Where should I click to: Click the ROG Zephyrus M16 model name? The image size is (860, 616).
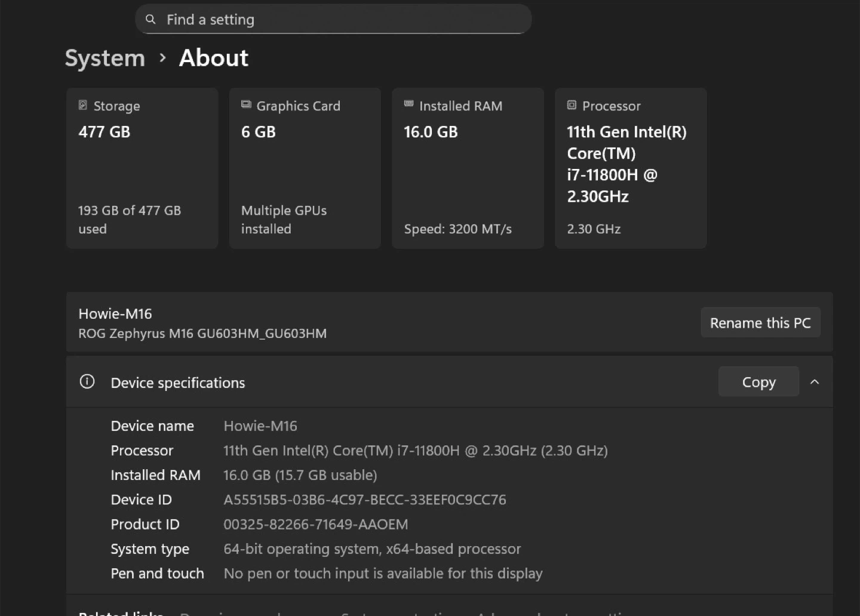click(202, 334)
